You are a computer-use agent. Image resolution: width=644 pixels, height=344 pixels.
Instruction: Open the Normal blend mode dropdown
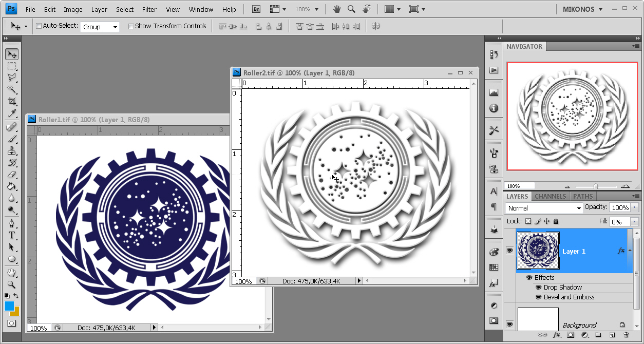tap(543, 208)
